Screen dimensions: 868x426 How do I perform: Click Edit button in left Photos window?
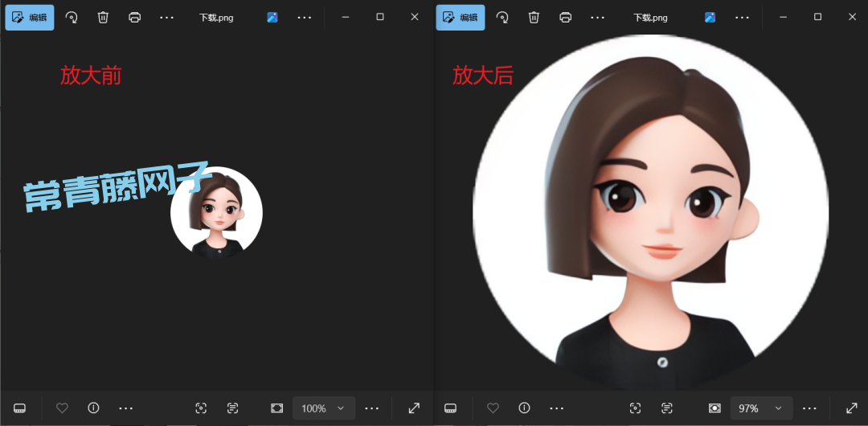click(x=30, y=17)
